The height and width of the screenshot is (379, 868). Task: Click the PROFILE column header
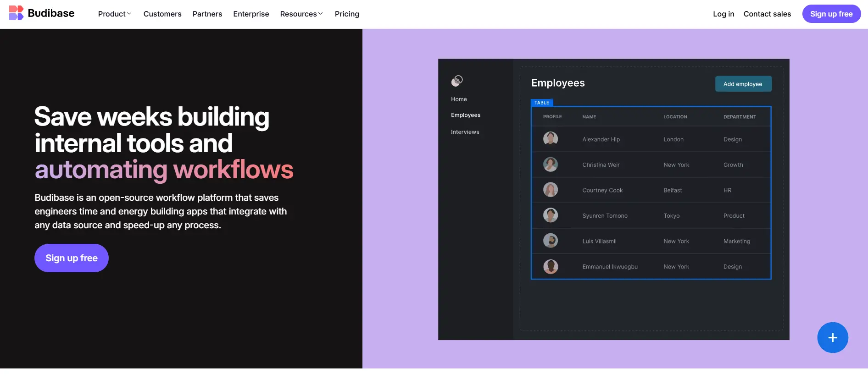click(552, 117)
